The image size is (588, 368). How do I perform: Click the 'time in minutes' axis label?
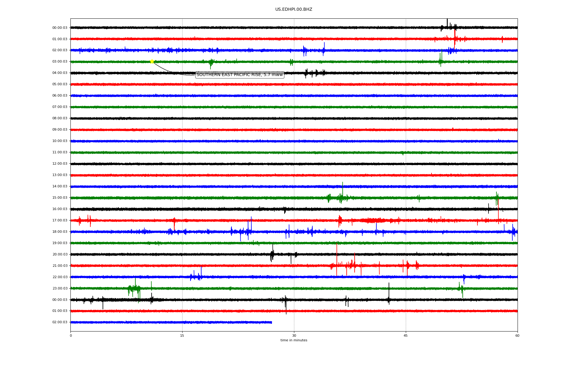pyautogui.click(x=294, y=340)
